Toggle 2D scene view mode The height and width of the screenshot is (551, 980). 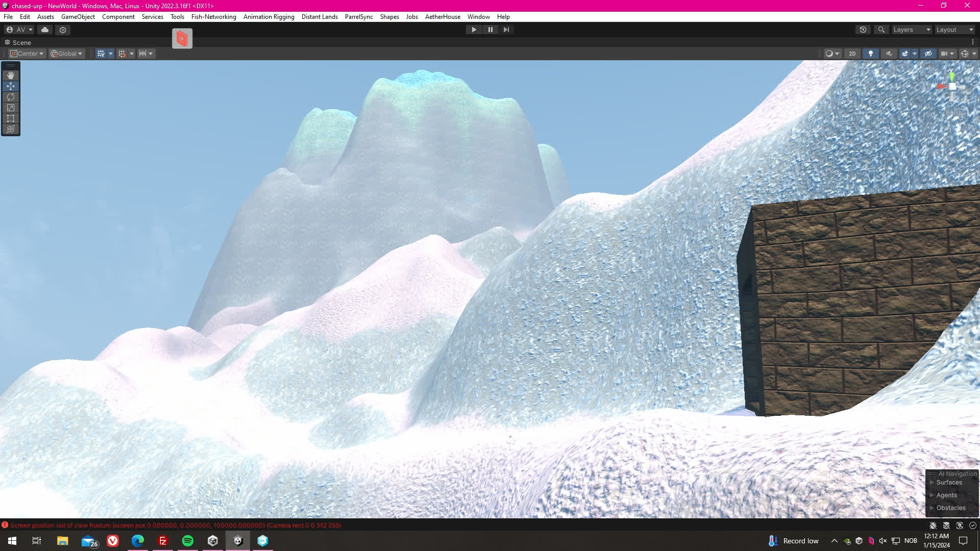pyautogui.click(x=852, y=54)
